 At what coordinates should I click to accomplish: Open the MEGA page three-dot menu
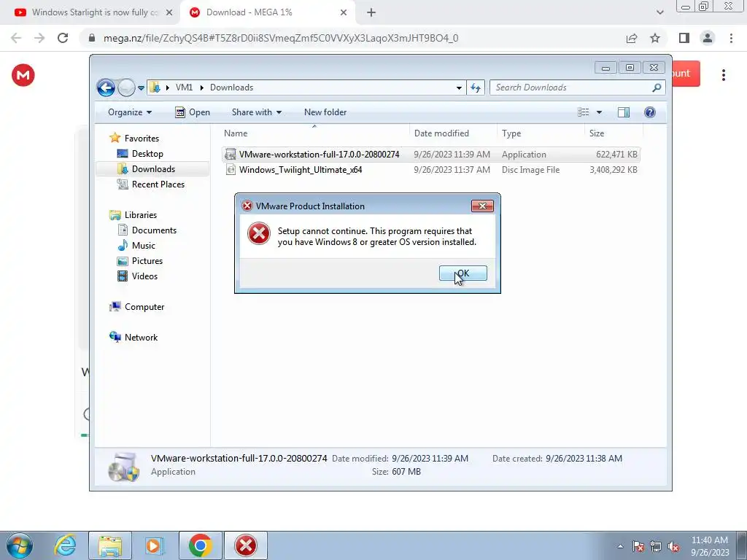point(723,75)
